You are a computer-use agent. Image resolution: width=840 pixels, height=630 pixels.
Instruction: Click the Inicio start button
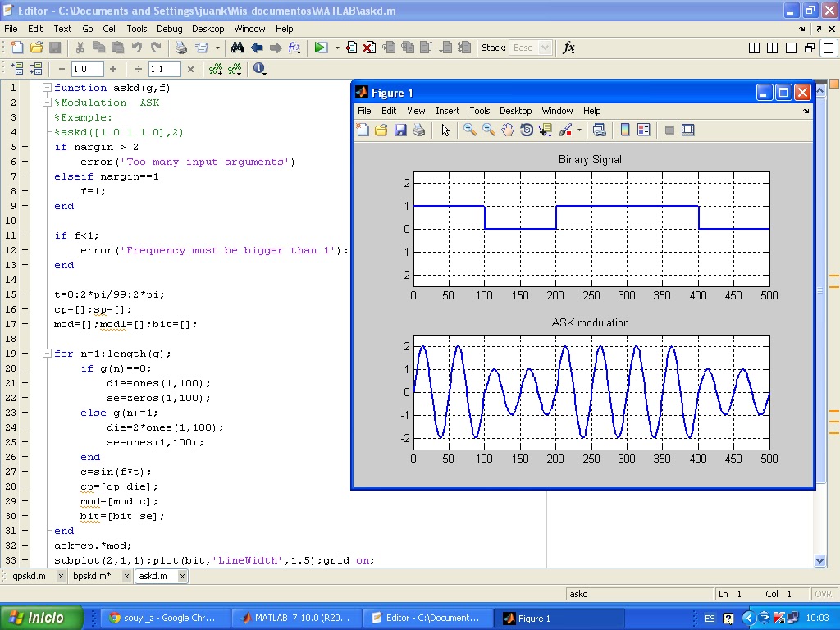coord(42,618)
